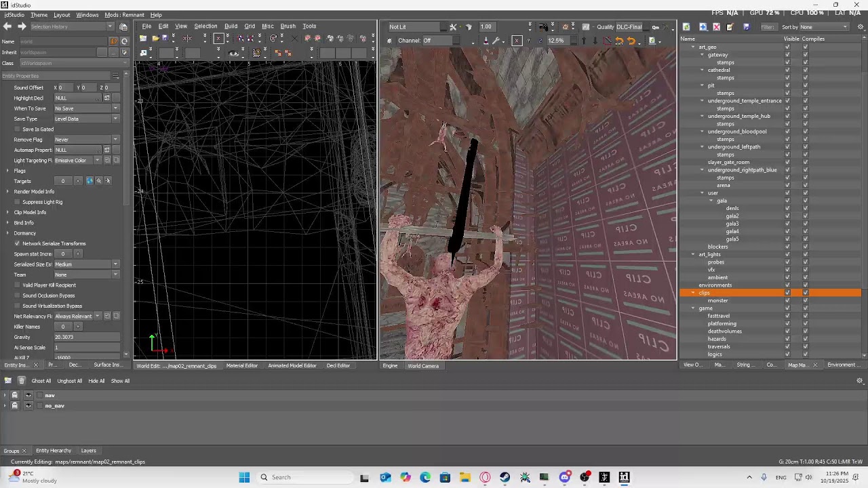Toggle Visible checkbox for blockers layer
Viewport: 868px width, 488px height.
pyautogui.click(x=787, y=247)
